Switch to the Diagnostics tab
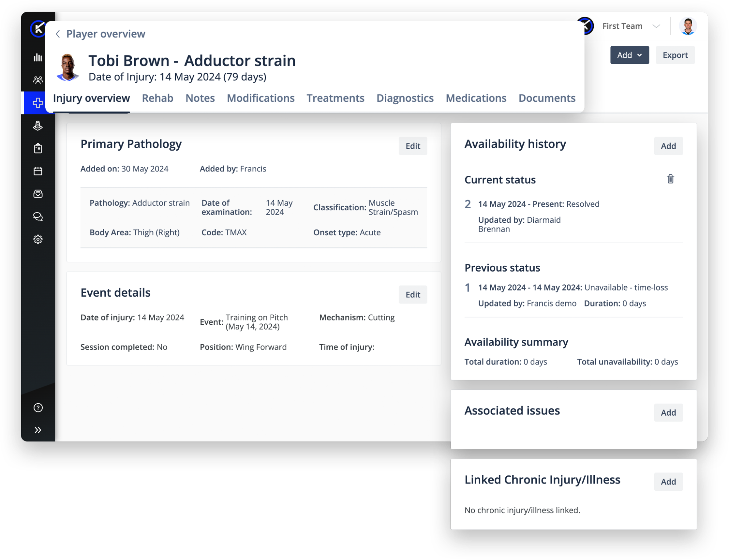Viewport: 729px width, 560px height. 405,98
